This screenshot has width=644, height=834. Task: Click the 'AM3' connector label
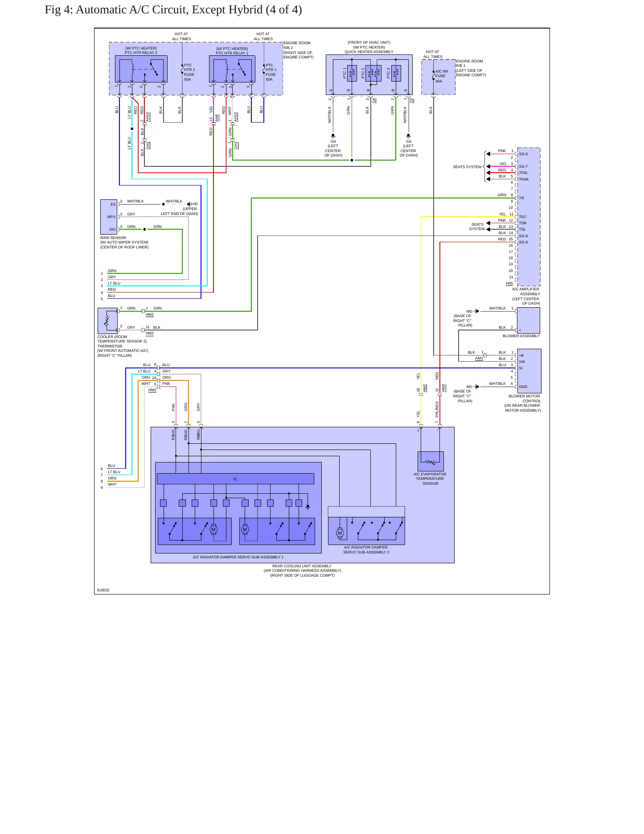479,359
